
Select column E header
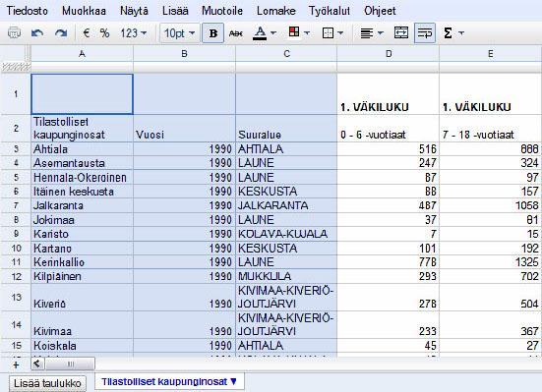491,53
